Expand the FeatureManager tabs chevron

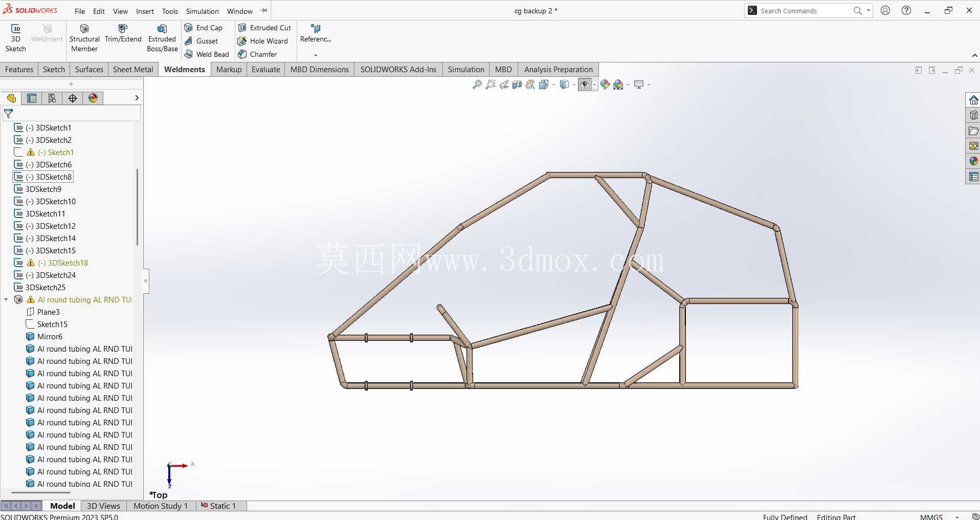click(x=137, y=98)
